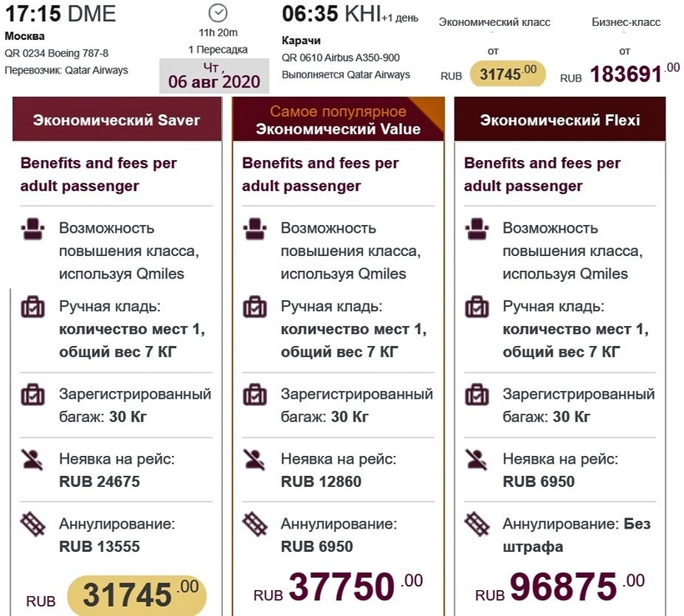
Task: Click the checked baggage icon in Flexi column
Action: click(476, 394)
